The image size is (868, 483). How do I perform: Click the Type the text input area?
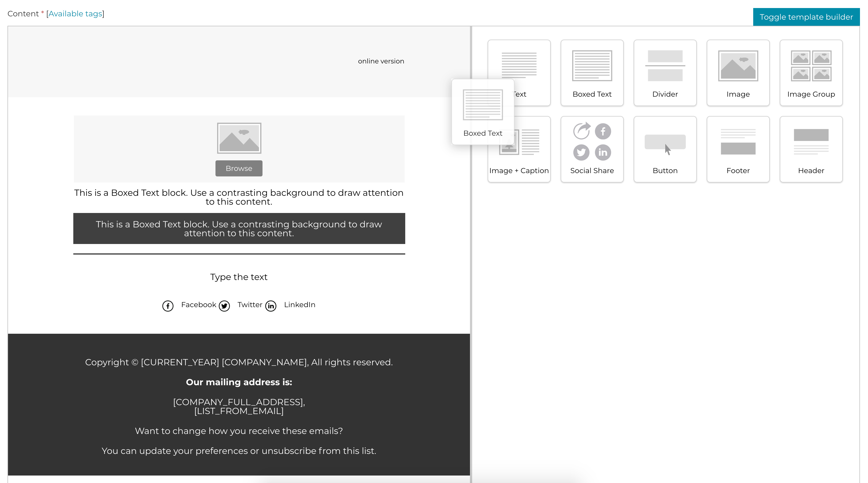tap(239, 277)
